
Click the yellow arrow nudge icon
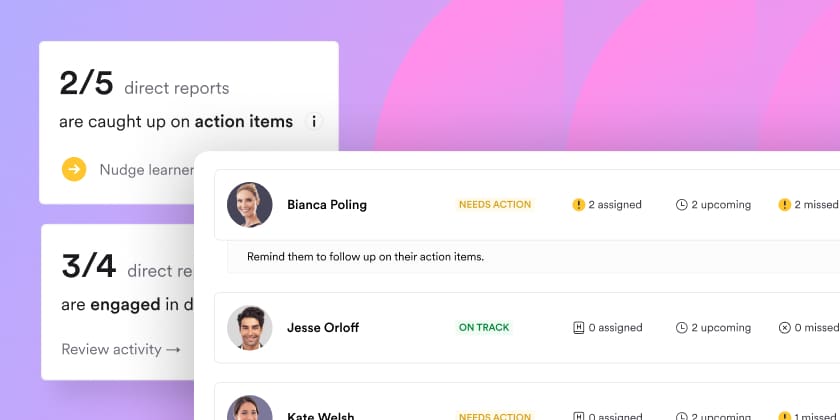74,169
